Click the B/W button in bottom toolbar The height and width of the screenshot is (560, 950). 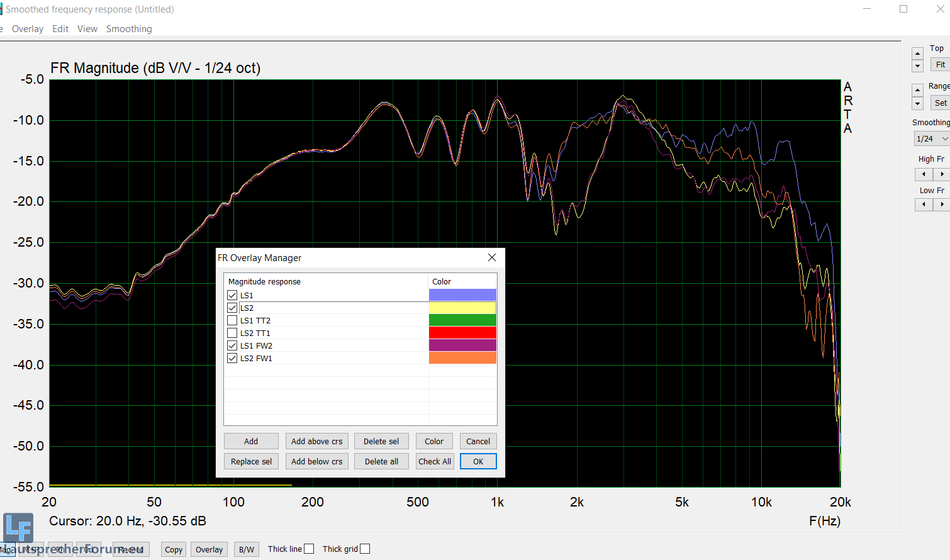click(x=247, y=549)
